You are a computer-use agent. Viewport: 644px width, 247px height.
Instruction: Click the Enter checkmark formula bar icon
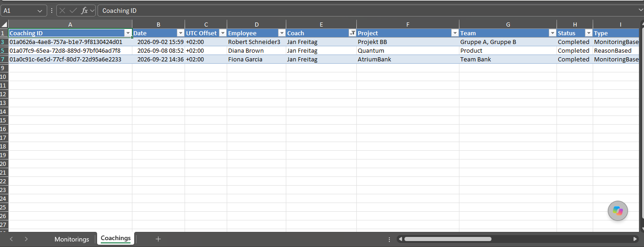point(73,11)
